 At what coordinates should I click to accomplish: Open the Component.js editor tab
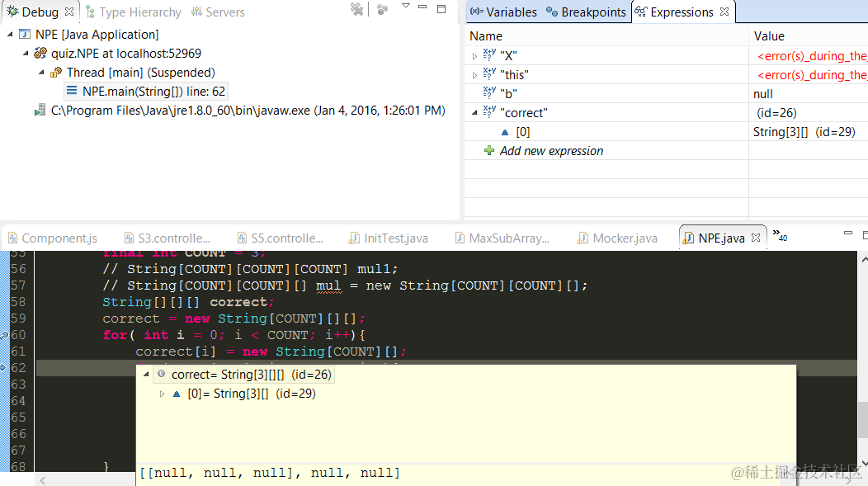(53, 238)
